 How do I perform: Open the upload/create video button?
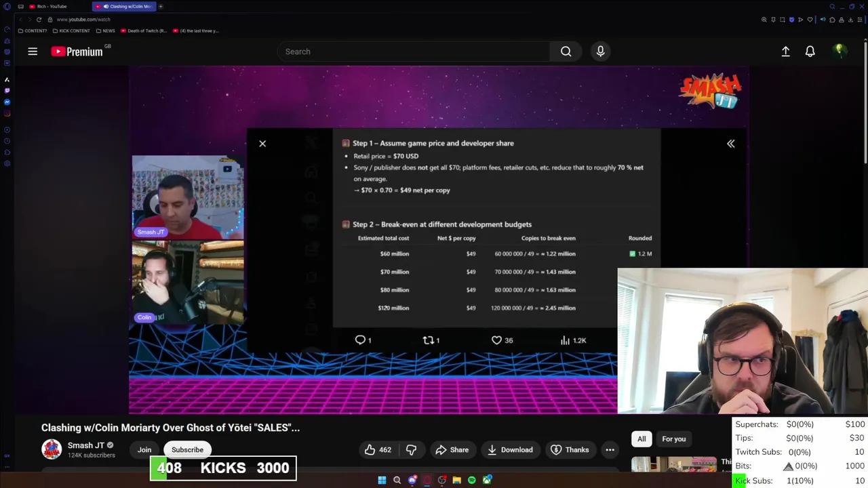785,52
